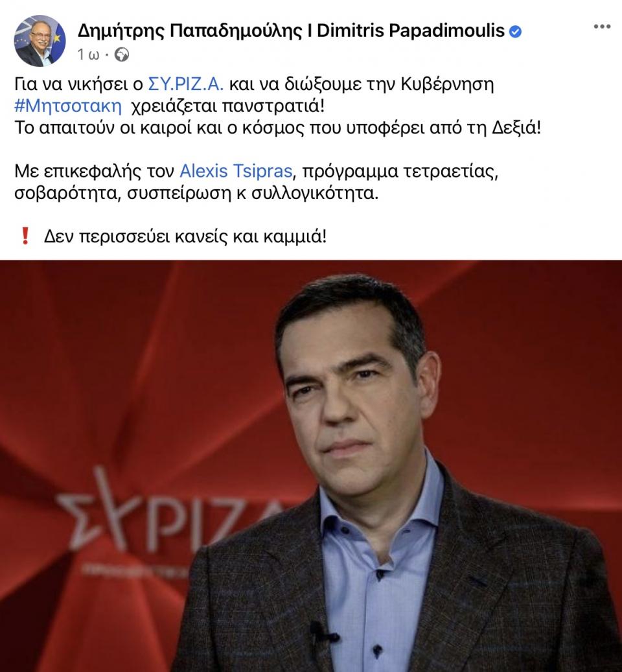
Task: Click the word "Κυβέρνηση" in the post
Action: [447, 84]
